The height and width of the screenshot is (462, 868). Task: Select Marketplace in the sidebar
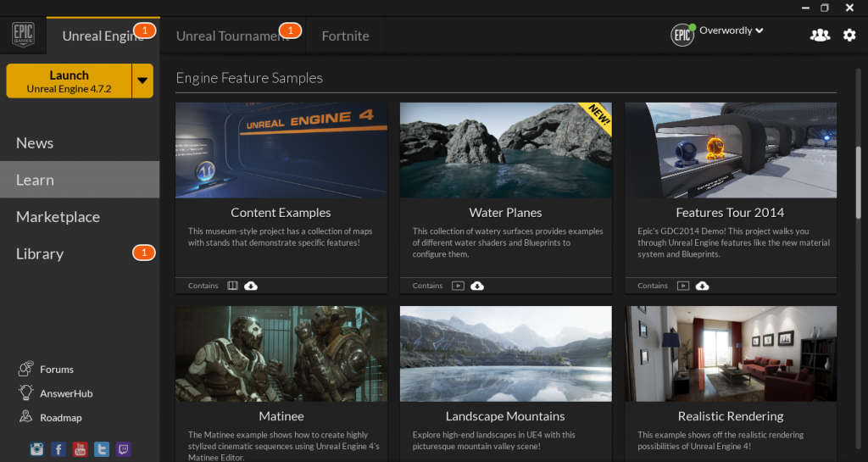[58, 217]
